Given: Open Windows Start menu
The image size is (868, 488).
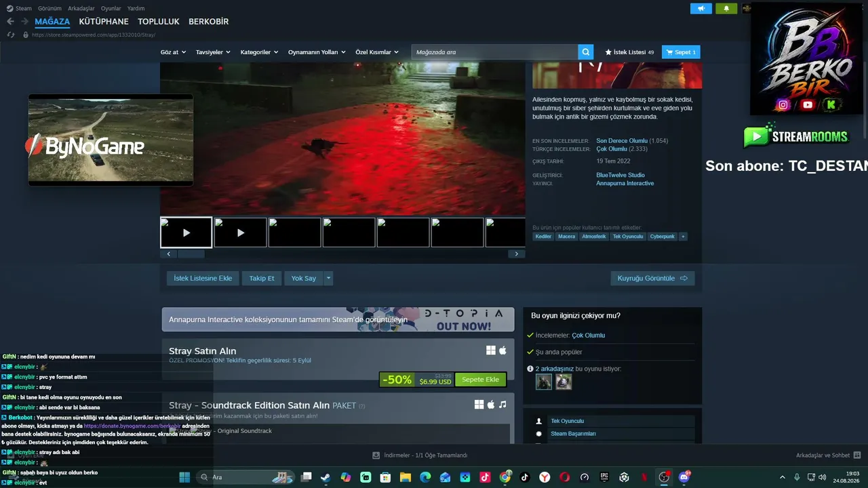Looking at the screenshot, I should [x=184, y=477].
